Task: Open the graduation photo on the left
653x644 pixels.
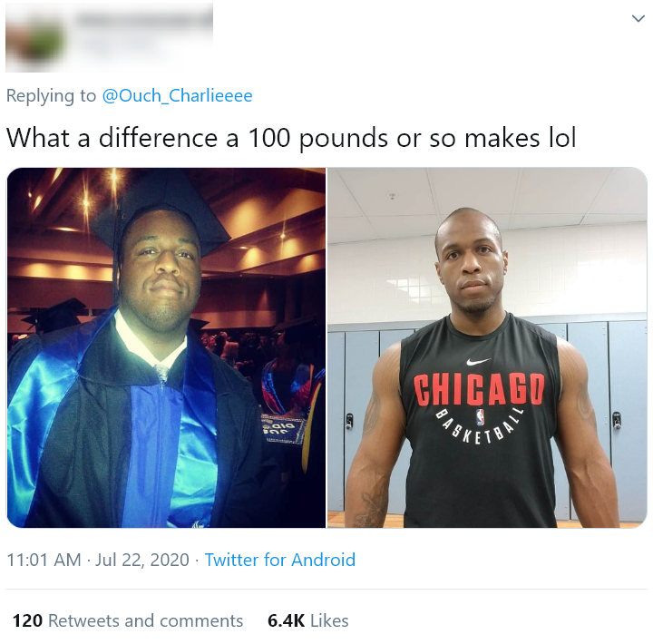Action: (x=166, y=347)
